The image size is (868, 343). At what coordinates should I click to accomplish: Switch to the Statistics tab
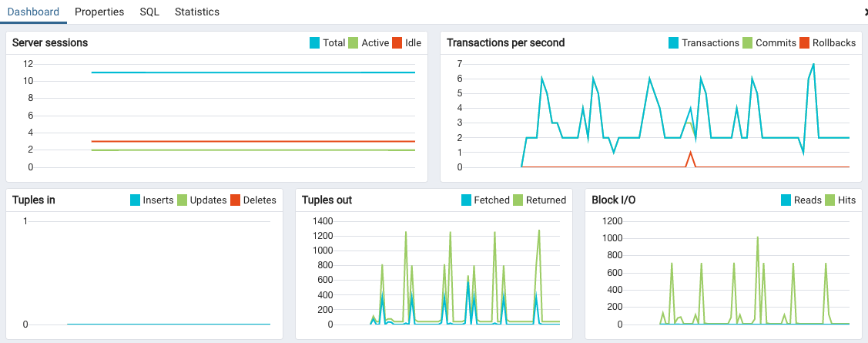pos(197,12)
